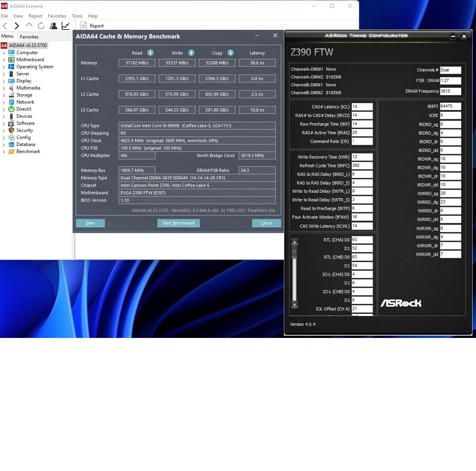Click the Channels # Dual field
The width and height of the screenshot is (476, 471).
(x=450, y=70)
